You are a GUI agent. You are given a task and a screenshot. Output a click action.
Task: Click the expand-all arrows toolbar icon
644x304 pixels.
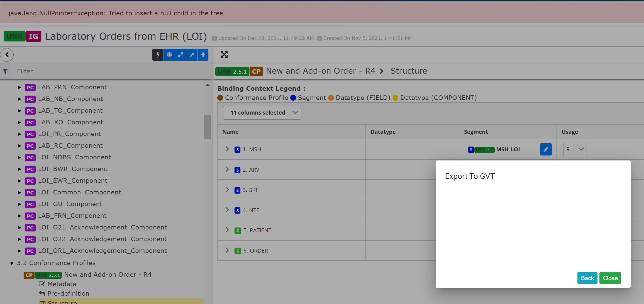point(180,55)
